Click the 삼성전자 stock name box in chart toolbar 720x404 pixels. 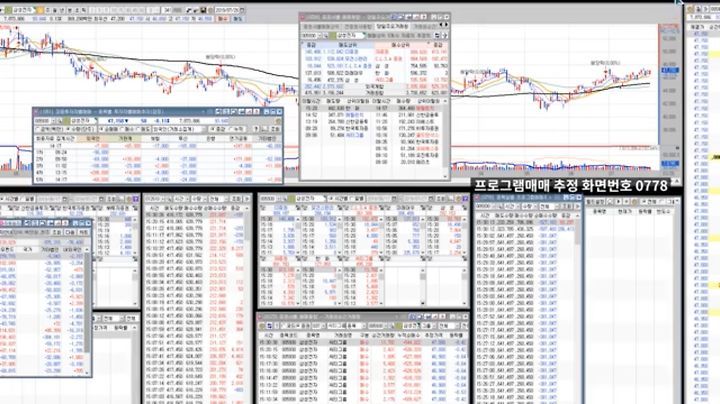tap(23, 10)
